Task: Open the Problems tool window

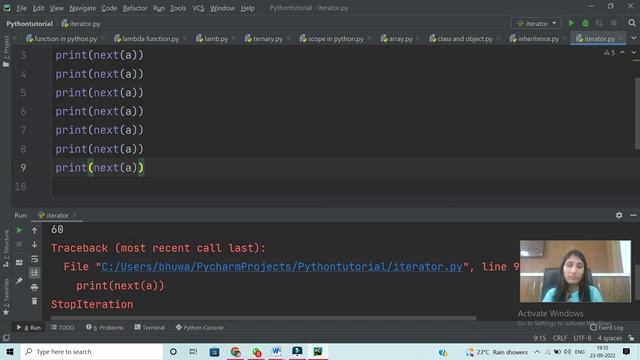Action: tap(104, 327)
